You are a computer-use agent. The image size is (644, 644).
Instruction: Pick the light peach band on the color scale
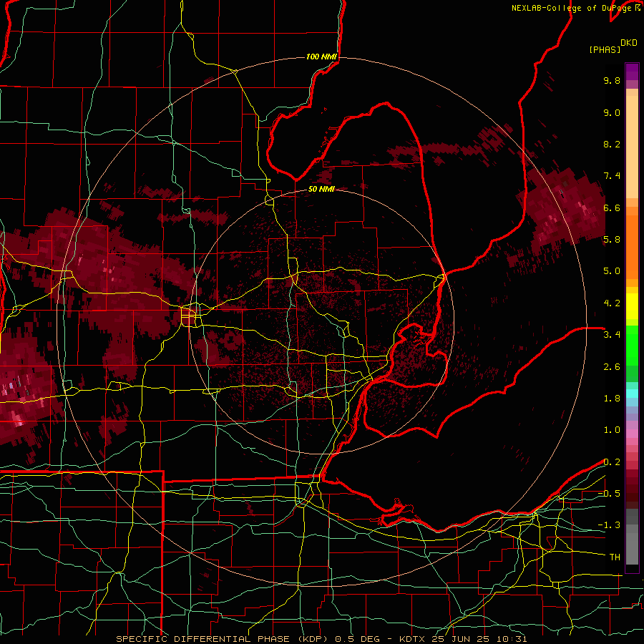[632, 147]
